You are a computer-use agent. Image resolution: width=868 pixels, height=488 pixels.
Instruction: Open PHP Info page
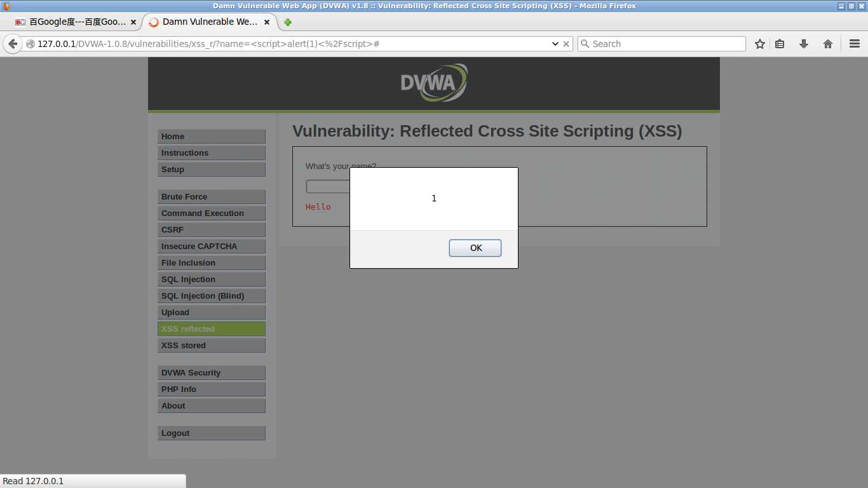coord(212,390)
